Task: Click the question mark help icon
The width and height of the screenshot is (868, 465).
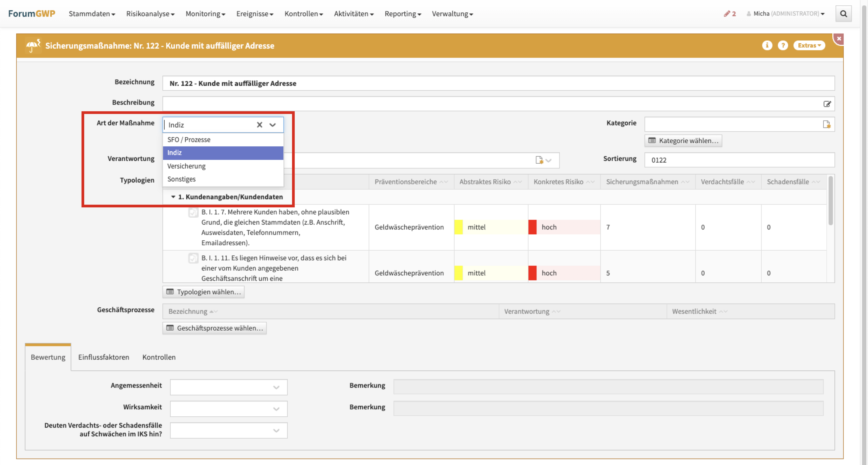Action: pos(782,45)
